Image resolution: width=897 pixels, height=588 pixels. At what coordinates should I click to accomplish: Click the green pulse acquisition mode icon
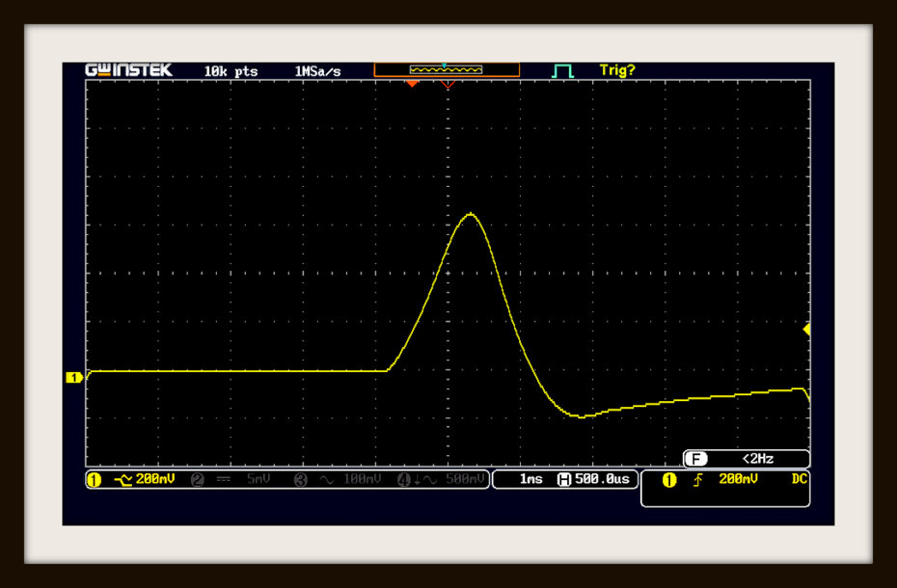click(x=563, y=71)
